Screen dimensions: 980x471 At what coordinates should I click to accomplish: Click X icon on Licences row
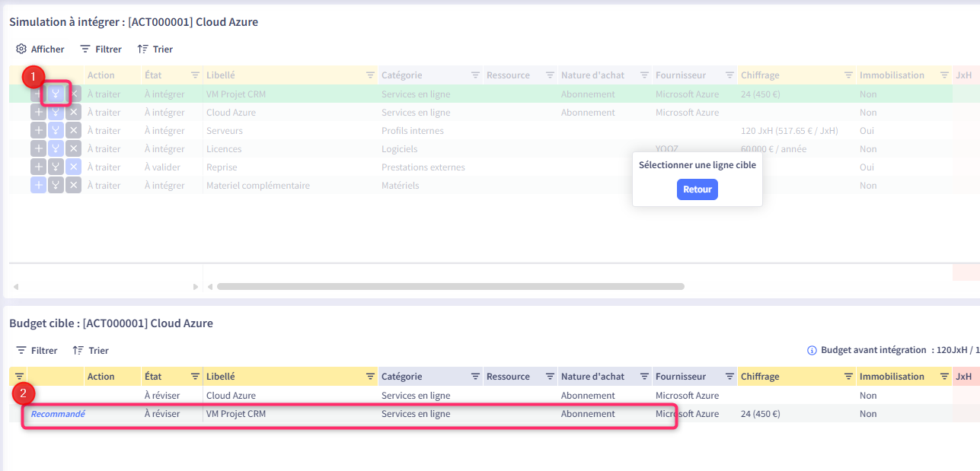pos(73,149)
